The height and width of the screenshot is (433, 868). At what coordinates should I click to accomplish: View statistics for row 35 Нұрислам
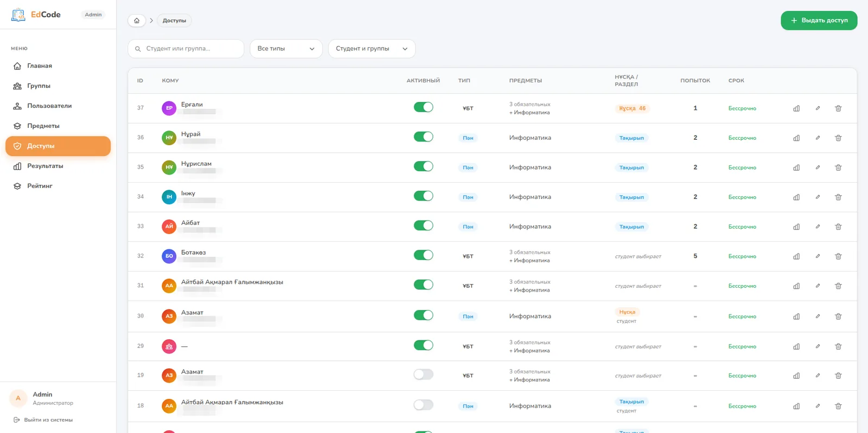coord(796,167)
